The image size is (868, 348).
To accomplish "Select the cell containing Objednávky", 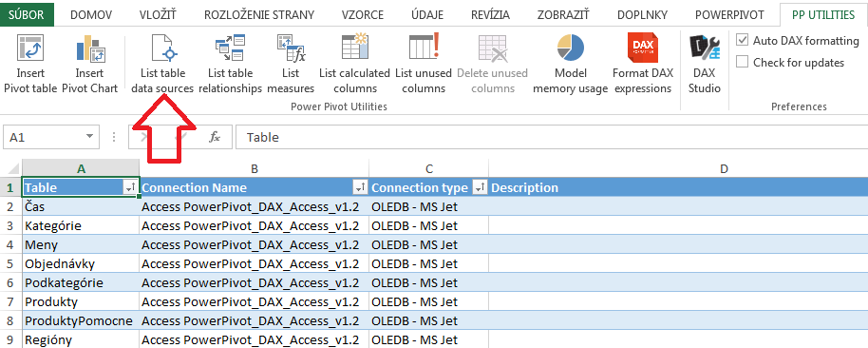I will click(x=81, y=263).
